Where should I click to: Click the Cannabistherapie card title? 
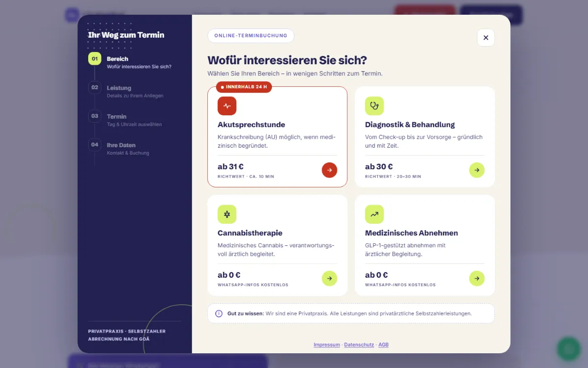pos(250,233)
